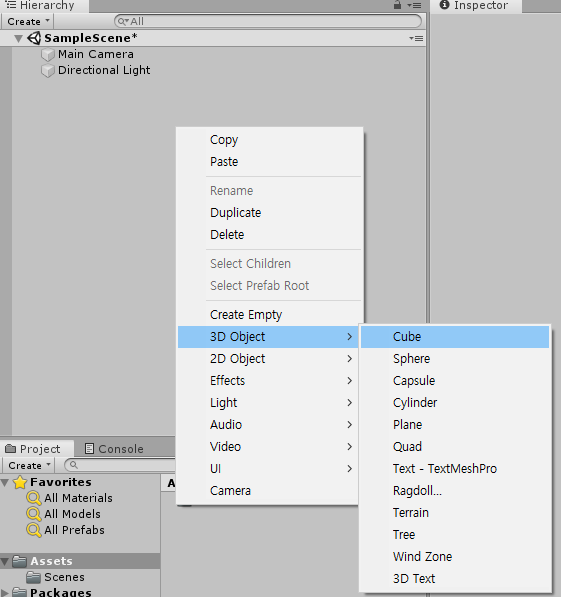Viewport: 561px width, 597px height.
Task: Select Directional Light in the hierarchy
Action: pyautogui.click(x=104, y=70)
